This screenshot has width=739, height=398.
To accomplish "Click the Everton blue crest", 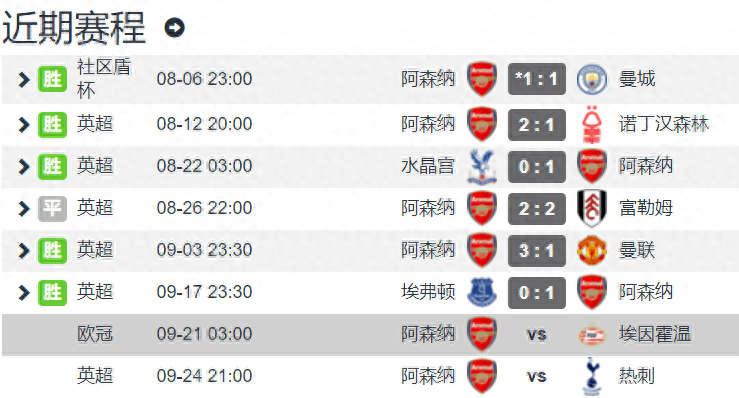I will tap(482, 292).
